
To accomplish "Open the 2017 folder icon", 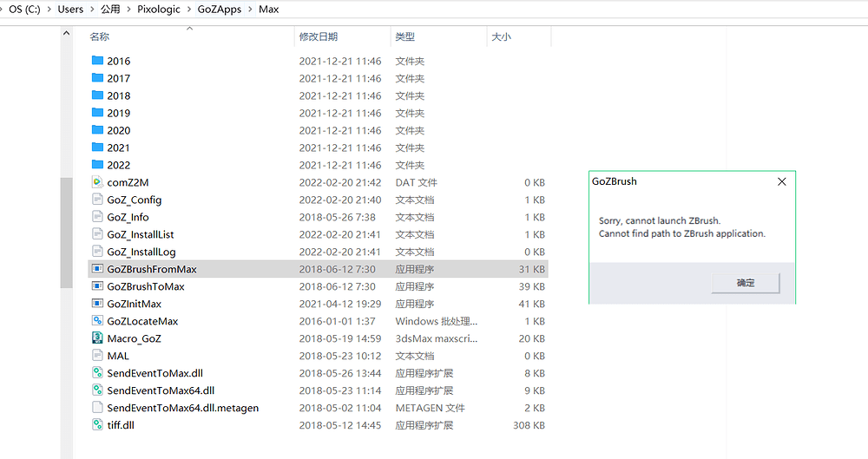I will (x=97, y=77).
